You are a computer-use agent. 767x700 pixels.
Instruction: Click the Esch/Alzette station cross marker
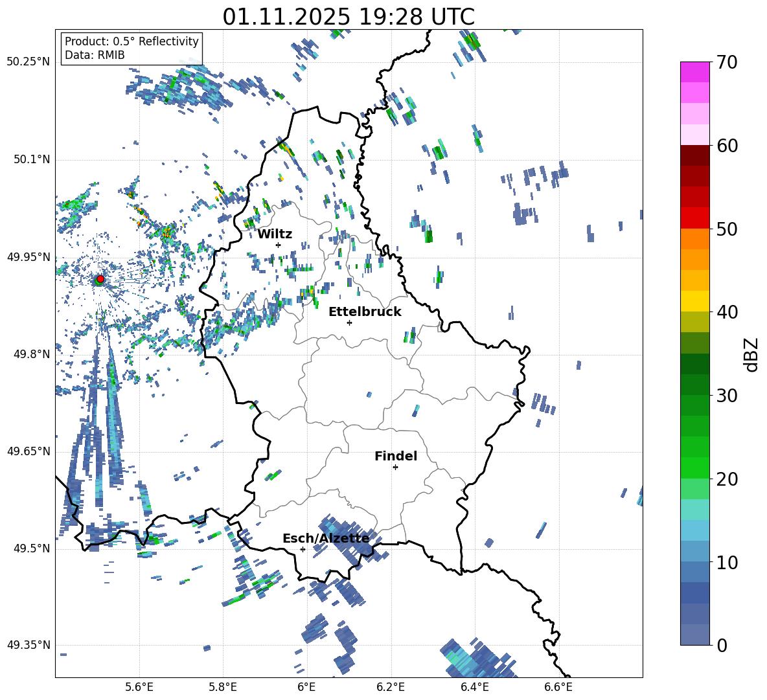tap(303, 549)
